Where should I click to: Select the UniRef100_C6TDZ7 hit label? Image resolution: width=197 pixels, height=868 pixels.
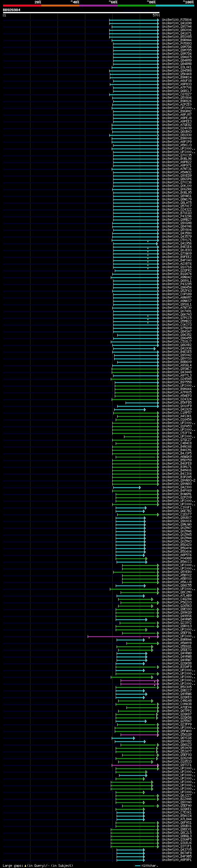click(x=176, y=94)
